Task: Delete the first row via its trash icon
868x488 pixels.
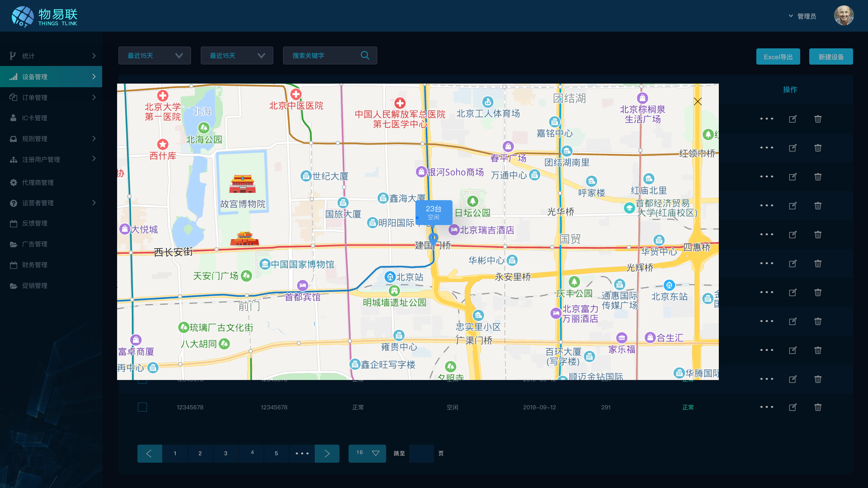Action: (x=818, y=119)
